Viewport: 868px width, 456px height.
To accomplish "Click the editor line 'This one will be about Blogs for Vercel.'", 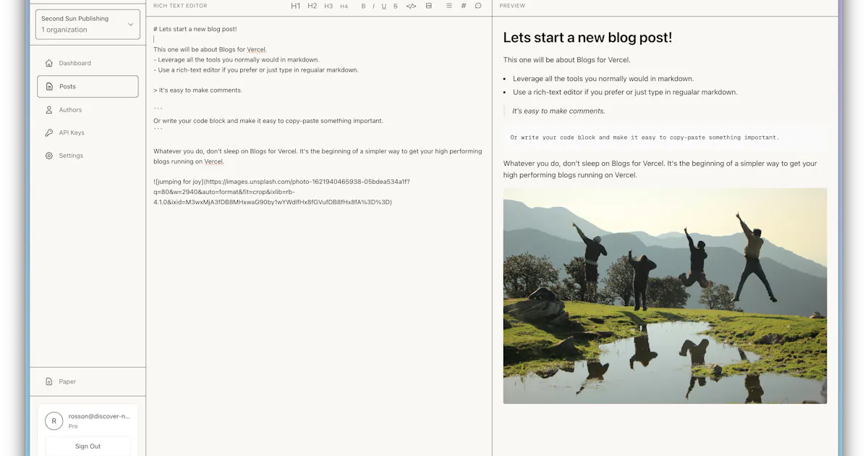I will [x=210, y=50].
